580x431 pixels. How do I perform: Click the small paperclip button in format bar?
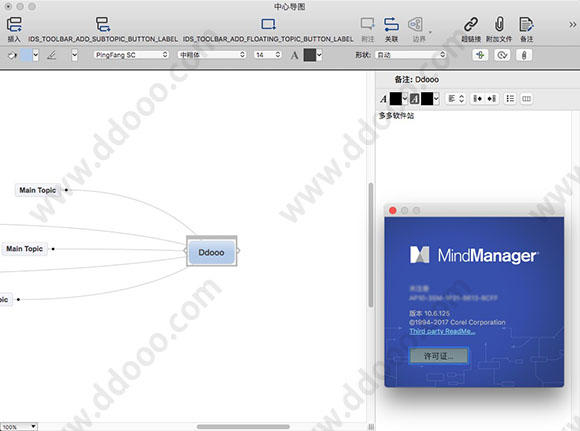(524, 55)
